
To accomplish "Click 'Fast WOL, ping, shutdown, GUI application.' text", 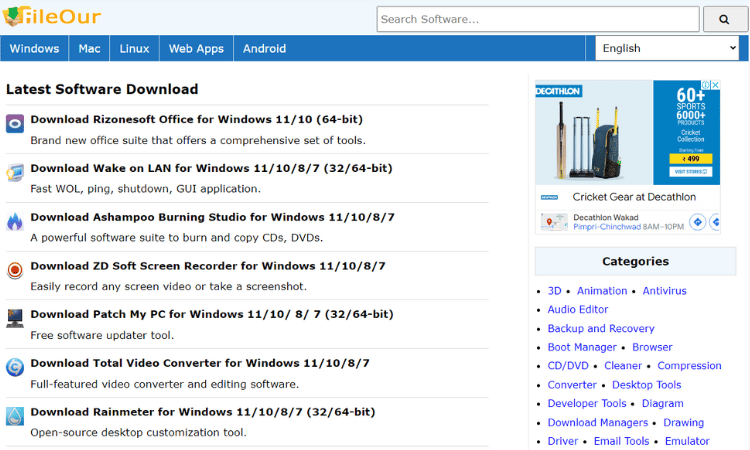I will [x=145, y=189].
